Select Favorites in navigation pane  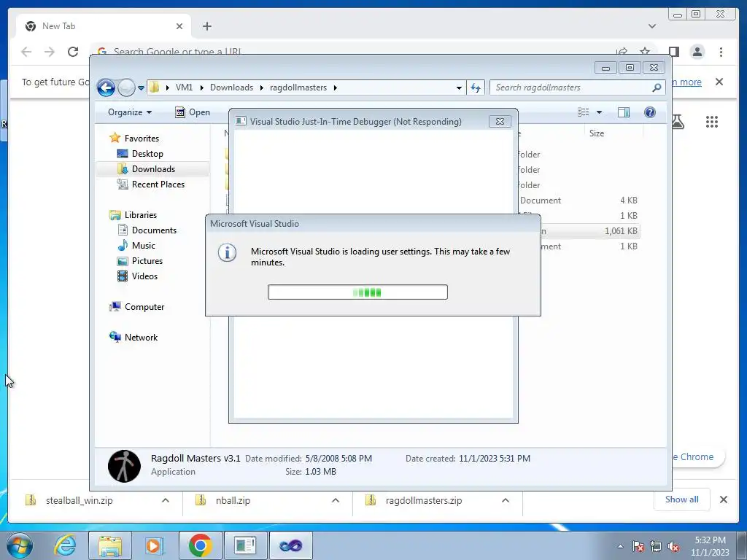pos(142,138)
